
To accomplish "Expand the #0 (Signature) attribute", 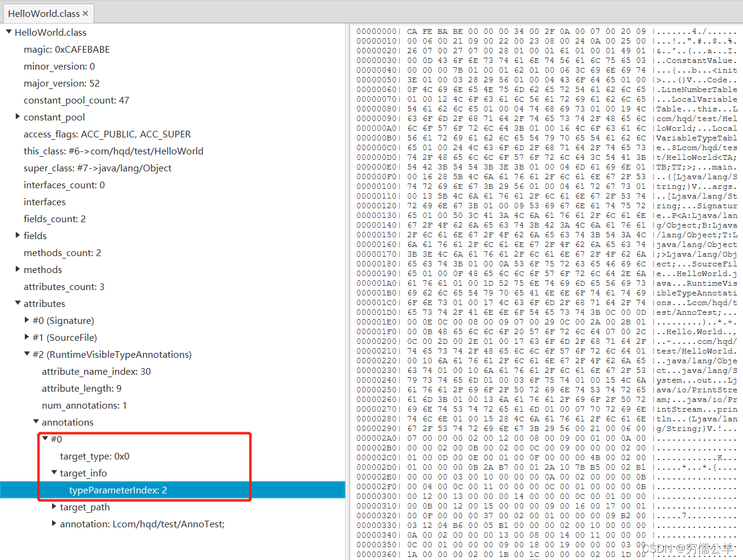I will [x=27, y=320].
